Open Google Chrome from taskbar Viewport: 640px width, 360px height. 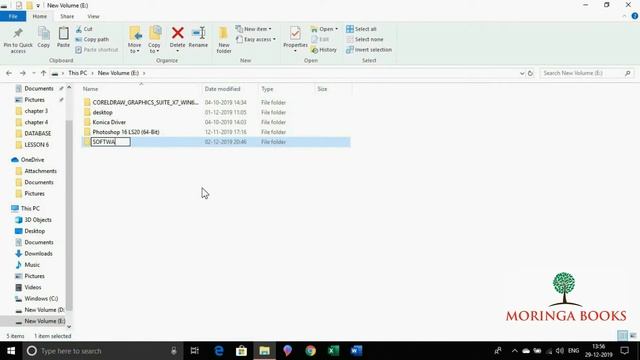point(311,351)
